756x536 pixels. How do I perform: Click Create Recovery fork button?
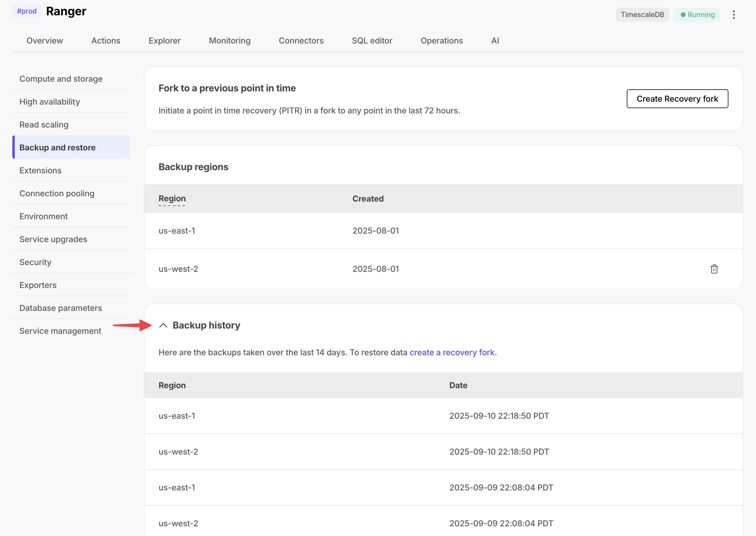677,99
